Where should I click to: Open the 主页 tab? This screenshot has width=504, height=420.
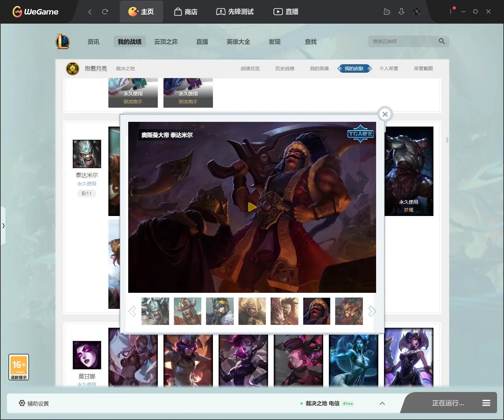click(x=141, y=12)
